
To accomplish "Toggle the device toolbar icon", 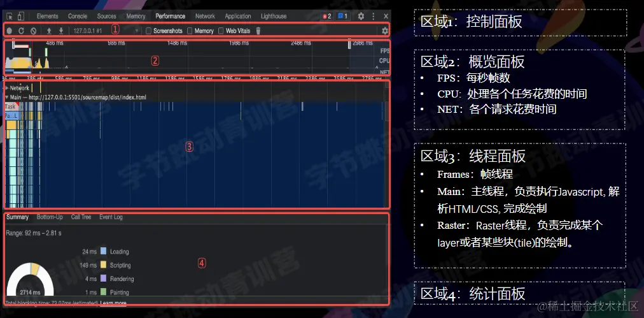I will point(20,16).
